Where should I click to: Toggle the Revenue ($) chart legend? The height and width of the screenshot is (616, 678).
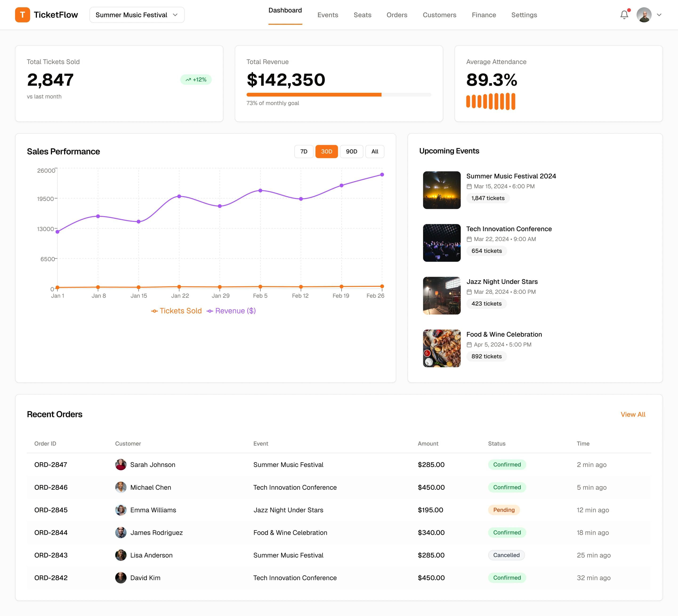tap(231, 311)
